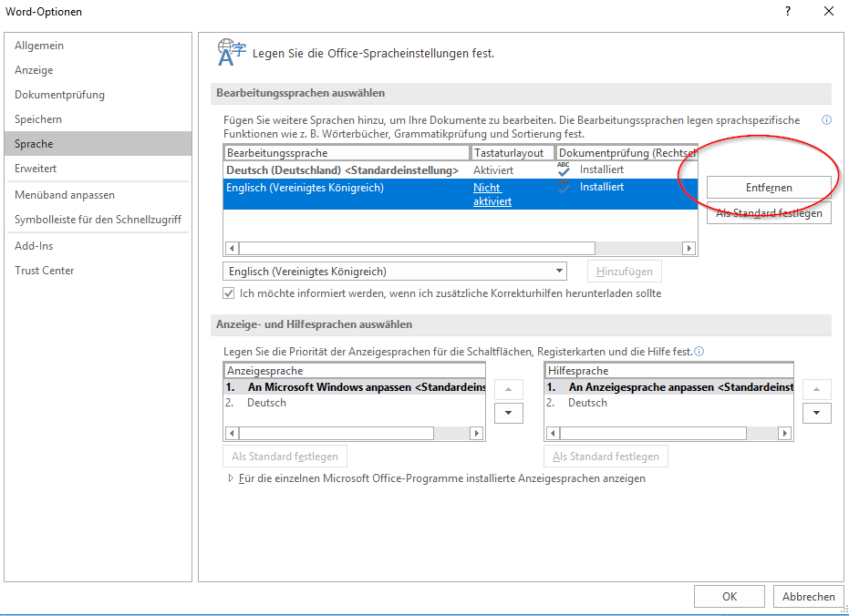Close the Word-Optionen dialog
Image resolution: width=849 pixels, height=616 pixels.
coord(829,11)
